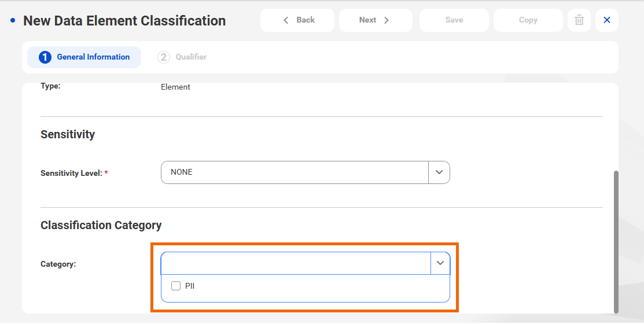Collapse the Category dropdown with its chevron
The image size is (644, 324).
(x=440, y=263)
